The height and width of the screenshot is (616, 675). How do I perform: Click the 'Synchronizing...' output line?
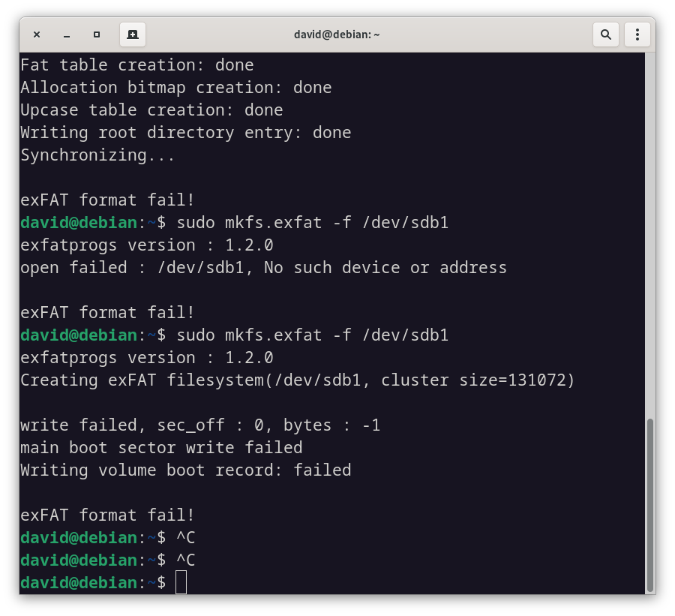coord(97,155)
